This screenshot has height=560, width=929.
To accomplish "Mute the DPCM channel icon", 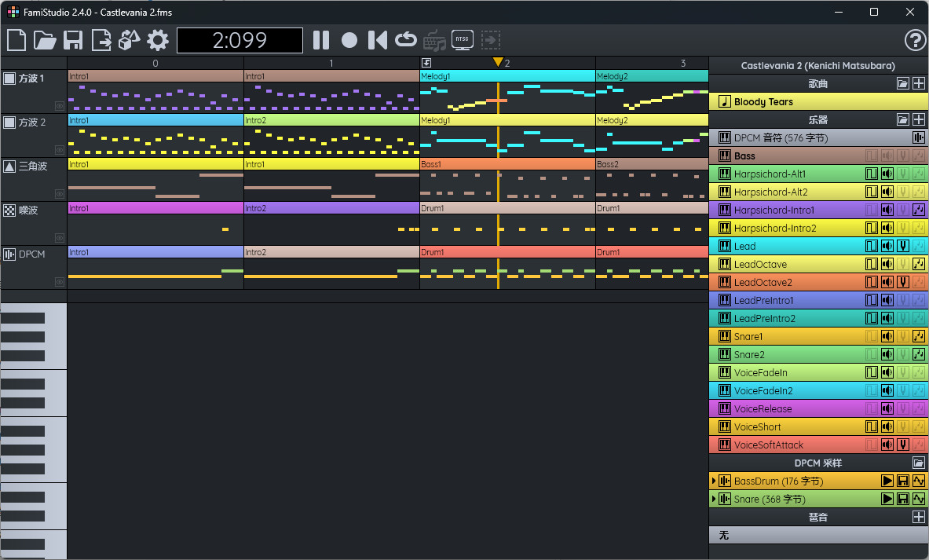I will (x=9, y=254).
